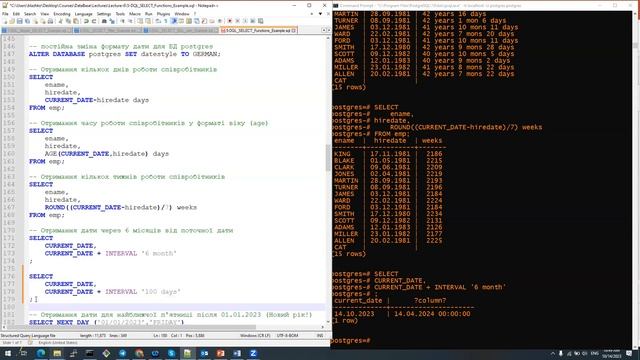Switch to Command Prompt taskbar icon
Screen dimensions: 640x360
click(x=90, y=353)
